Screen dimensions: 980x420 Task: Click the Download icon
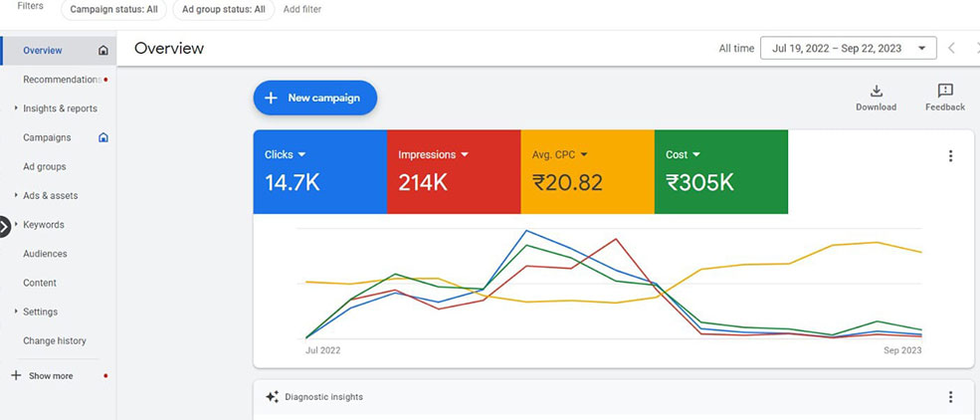[876, 92]
